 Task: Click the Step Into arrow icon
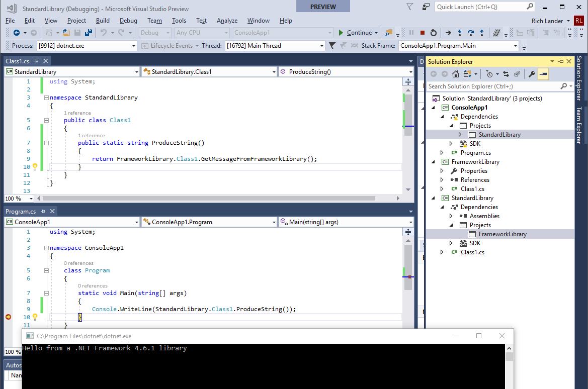[x=459, y=33]
